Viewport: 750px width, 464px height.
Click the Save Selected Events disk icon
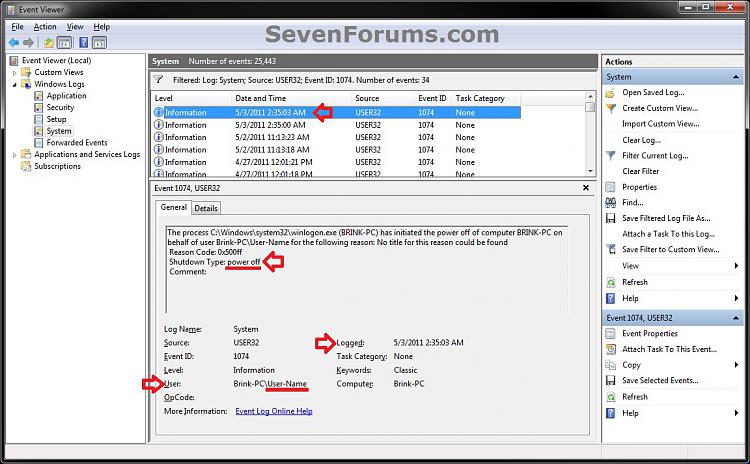click(x=610, y=380)
